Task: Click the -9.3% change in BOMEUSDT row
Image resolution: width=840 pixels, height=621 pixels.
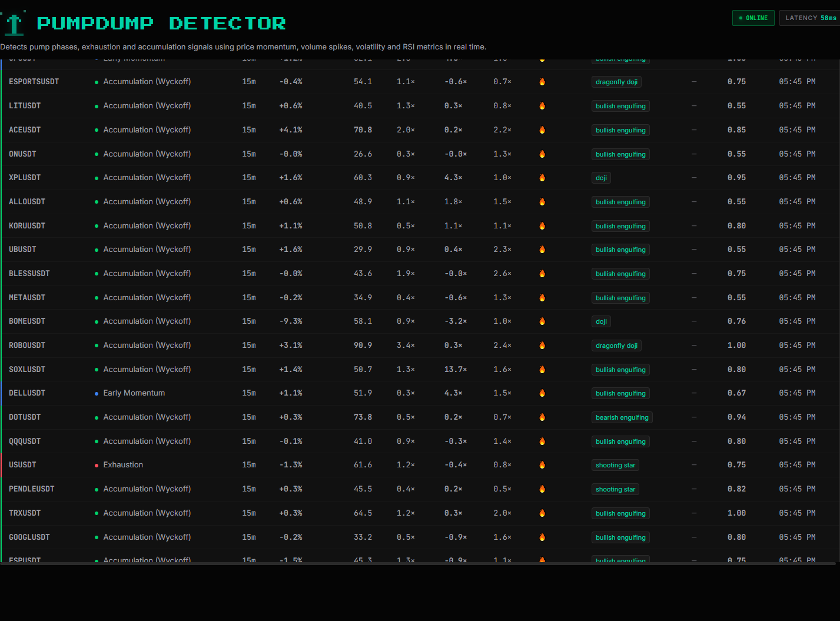Action: point(291,321)
